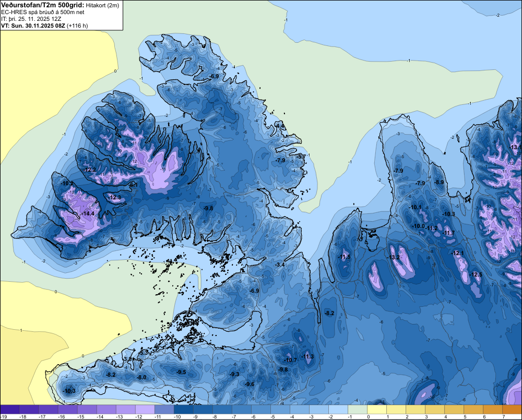The image size is (522, 420).
Task: Click the 4 legend scale label
Action: click(x=446, y=417)
